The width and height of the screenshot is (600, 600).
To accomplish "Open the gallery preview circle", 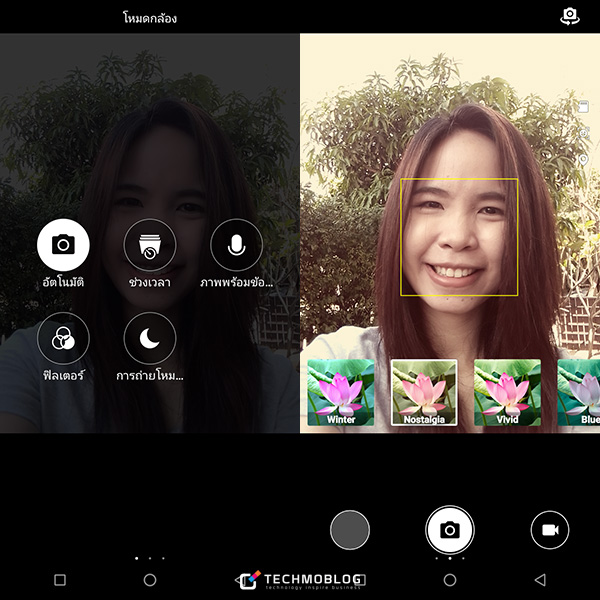I will [x=350, y=530].
